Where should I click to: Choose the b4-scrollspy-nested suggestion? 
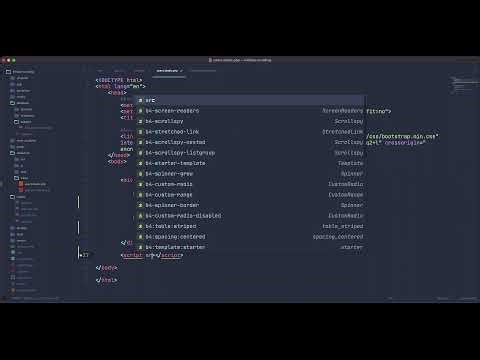[250, 142]
